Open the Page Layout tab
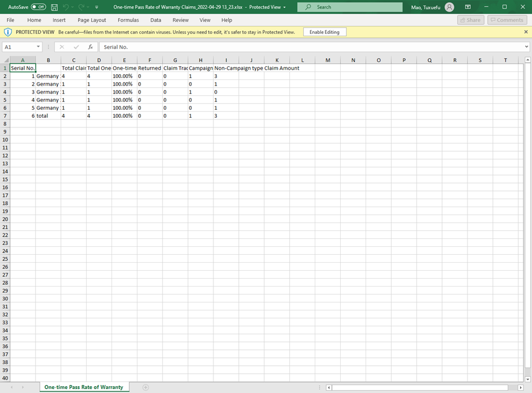The width and height of the screenshot is (532, 393). point(92,20)
